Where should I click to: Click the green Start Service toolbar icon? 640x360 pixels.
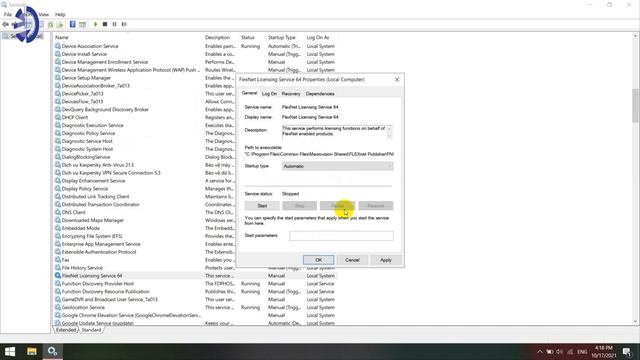coord(96,24)
